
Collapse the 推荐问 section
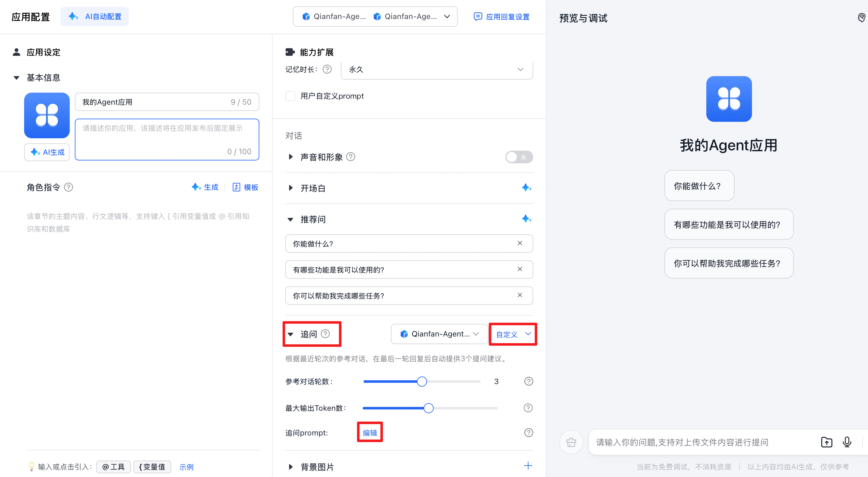290,219
